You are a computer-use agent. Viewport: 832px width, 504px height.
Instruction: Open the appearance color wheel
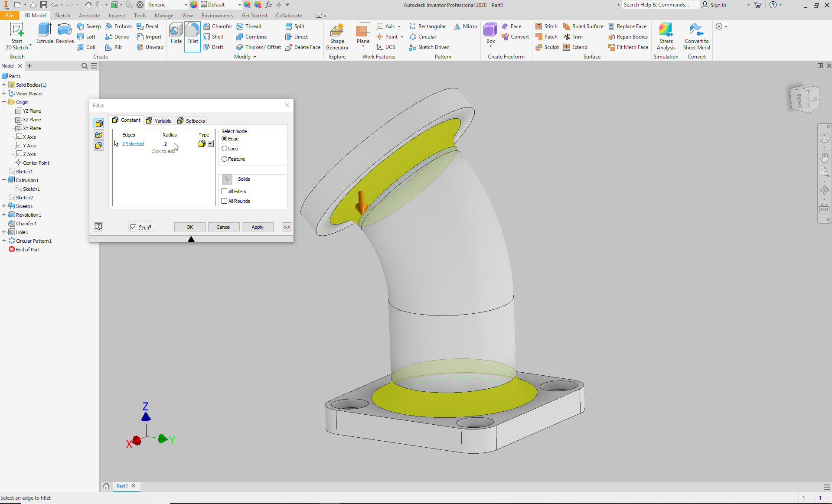coord(194,5)
